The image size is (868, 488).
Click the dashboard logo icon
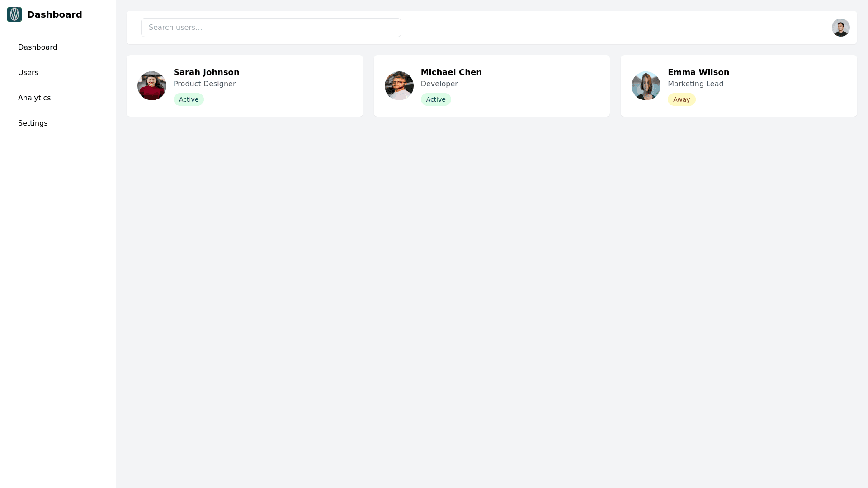(x=14, y=14)
